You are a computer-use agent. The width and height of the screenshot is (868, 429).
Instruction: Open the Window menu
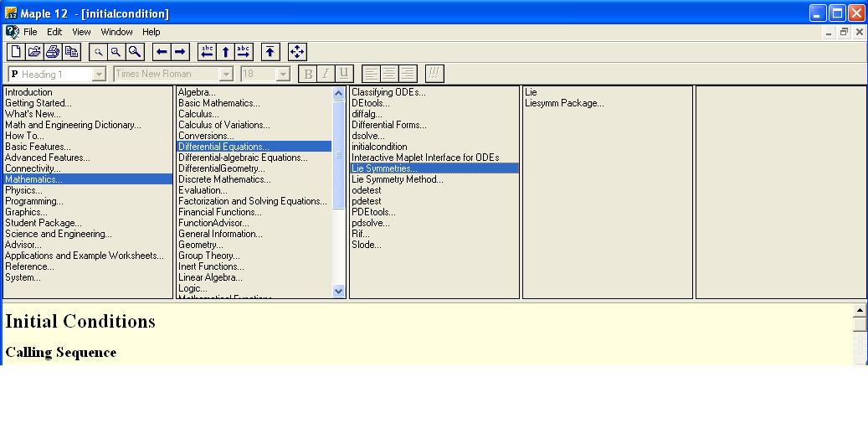[x=116, y=32]
